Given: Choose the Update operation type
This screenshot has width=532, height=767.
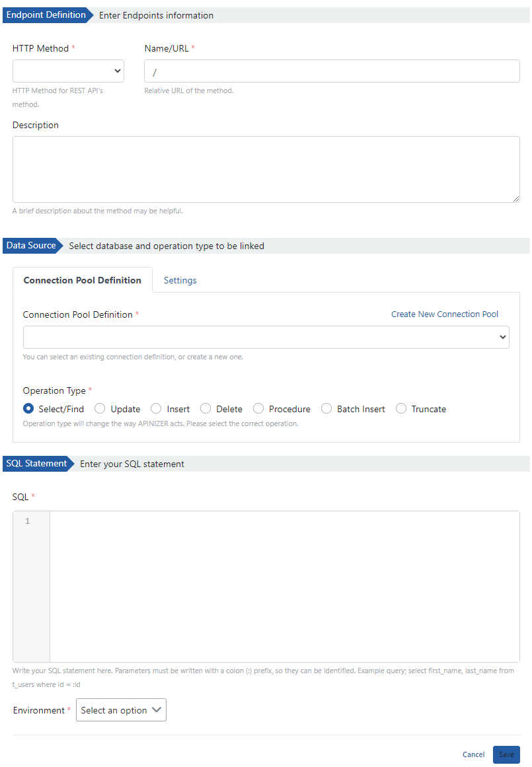Looking at the screenshot, I should coord(100,409).
